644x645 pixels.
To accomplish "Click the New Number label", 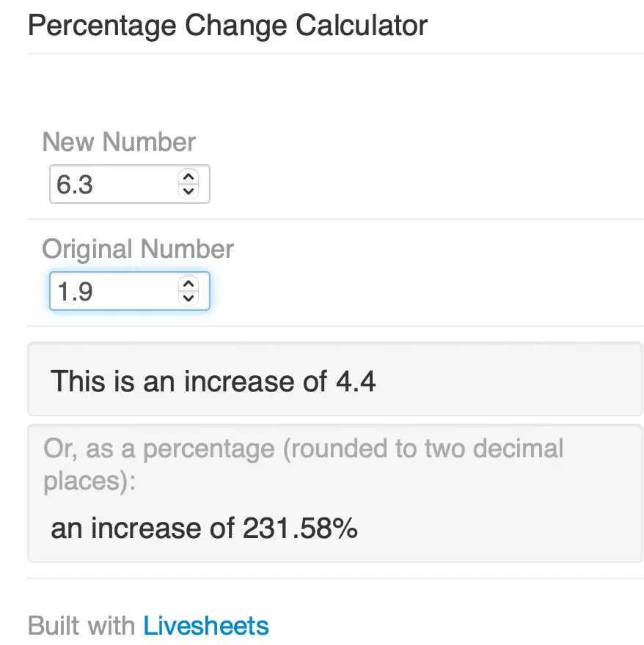I will [x=119, y=141].
